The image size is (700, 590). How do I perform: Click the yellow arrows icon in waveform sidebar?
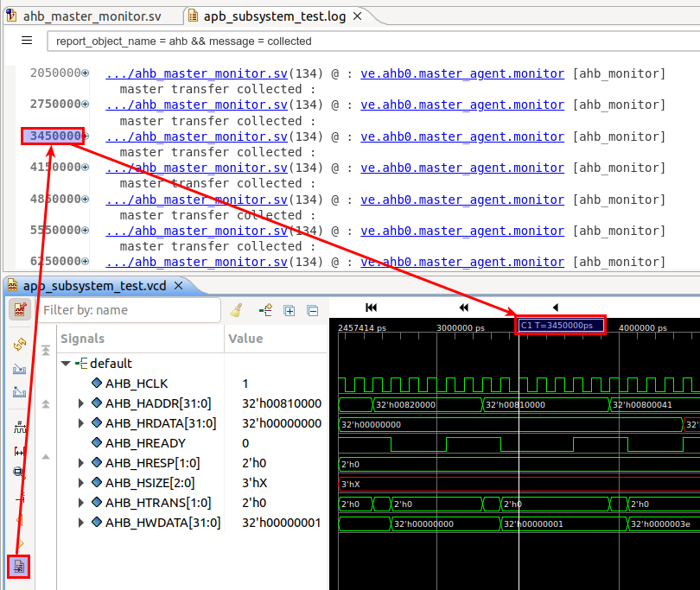tap(19, 344)
